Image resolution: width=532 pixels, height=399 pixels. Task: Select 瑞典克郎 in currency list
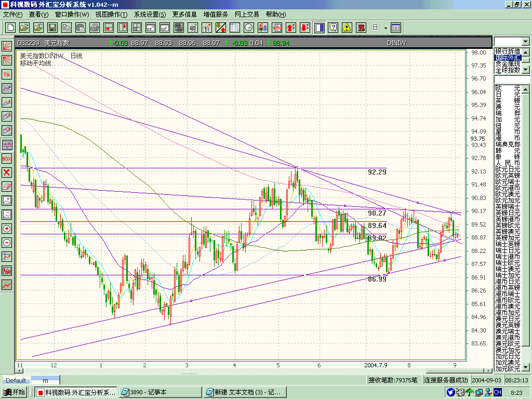(508, 144)
